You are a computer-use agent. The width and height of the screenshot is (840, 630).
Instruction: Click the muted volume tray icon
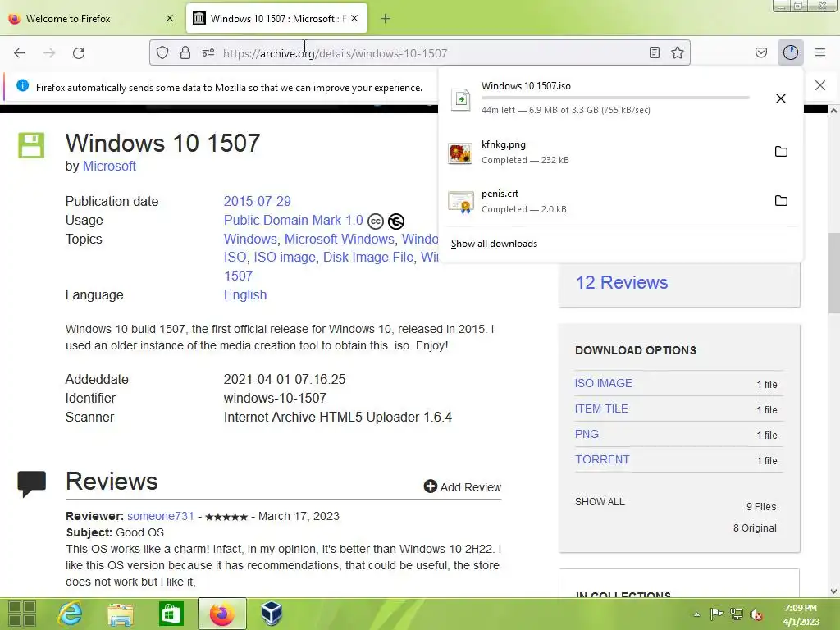pos(756,614)
